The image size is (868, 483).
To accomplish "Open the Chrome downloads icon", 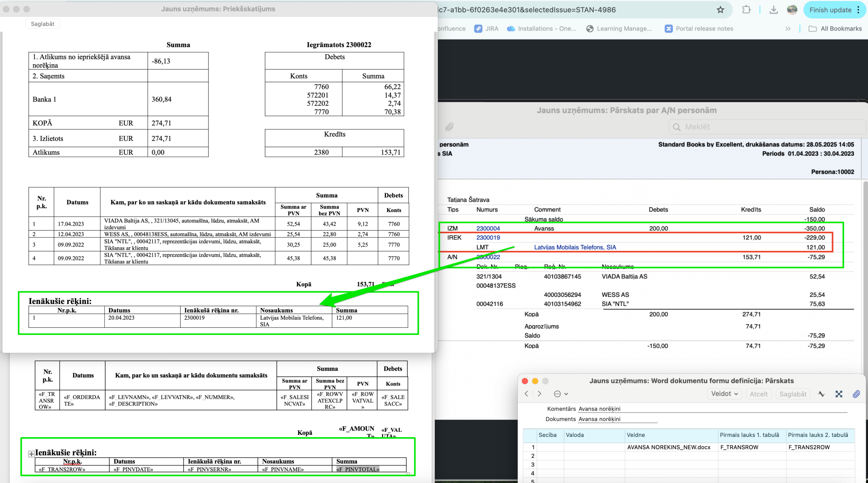I will (773, 10).
